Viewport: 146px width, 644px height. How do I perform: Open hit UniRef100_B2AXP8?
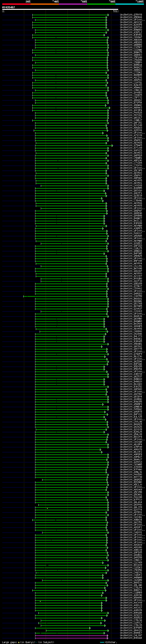pos(131,25)
